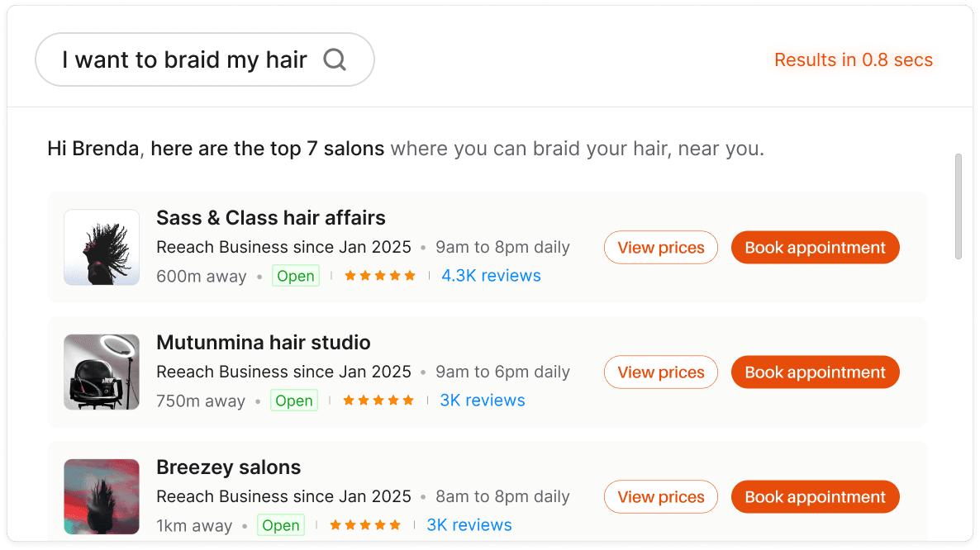Click the search magnifier icon
This screenshot has height=550, width=980.
[x=334, y=59]
